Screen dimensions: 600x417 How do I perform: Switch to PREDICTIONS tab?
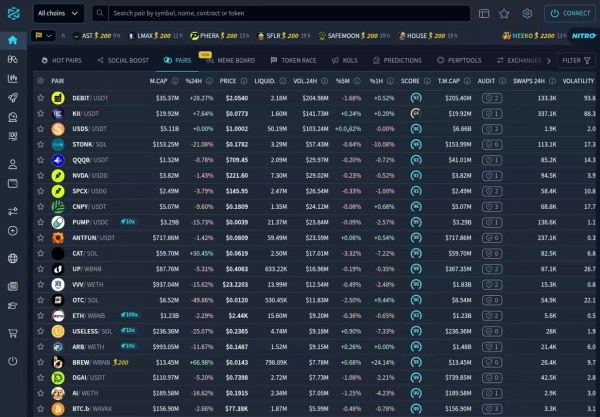point(397,60)
